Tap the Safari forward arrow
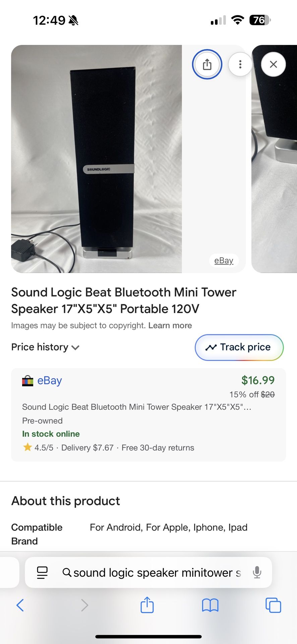The image size is (297, 644). [x=84, y=605]
